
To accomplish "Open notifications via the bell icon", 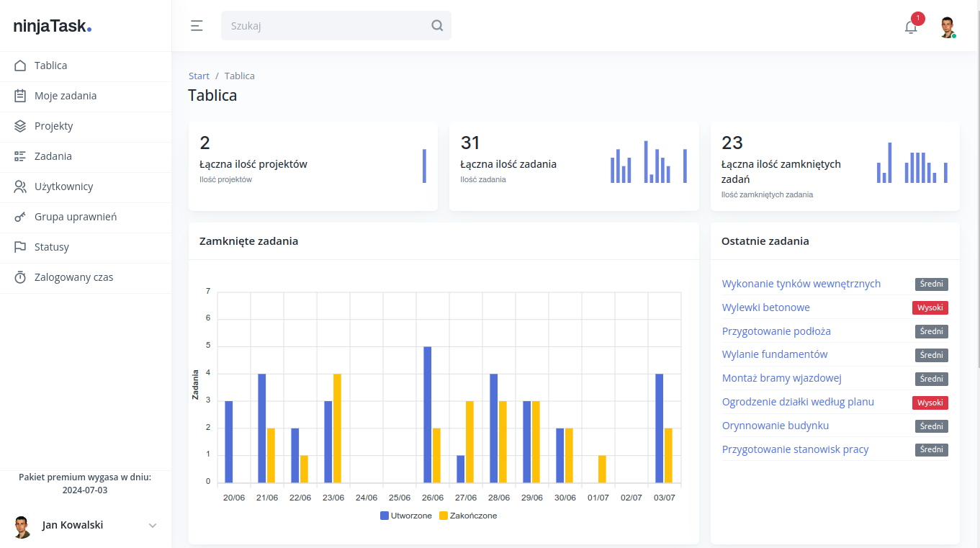I will click(911, 27).
